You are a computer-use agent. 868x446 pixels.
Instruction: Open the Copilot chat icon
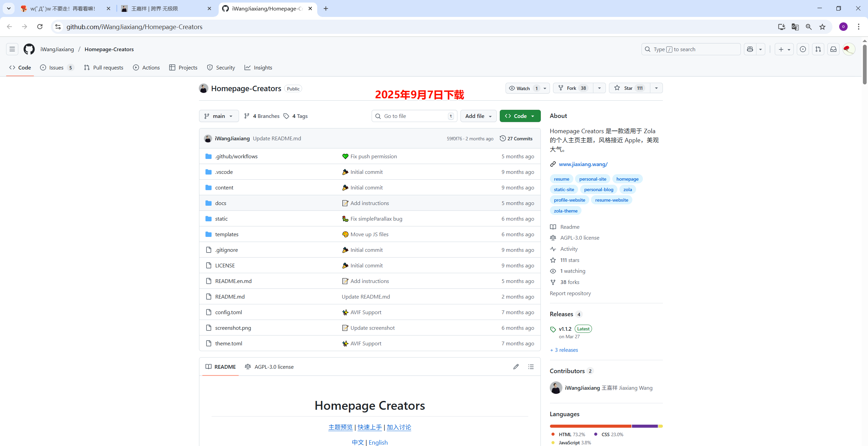tap(750, 49)
